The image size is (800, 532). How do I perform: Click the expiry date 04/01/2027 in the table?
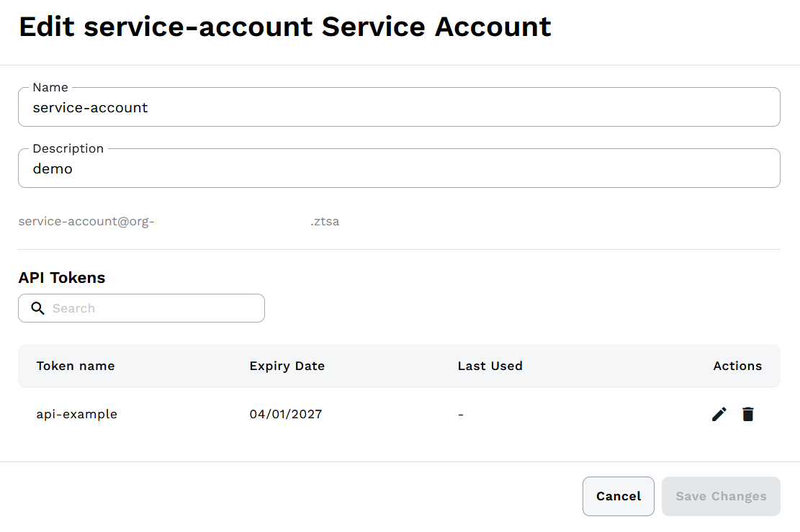coord(287,414)
